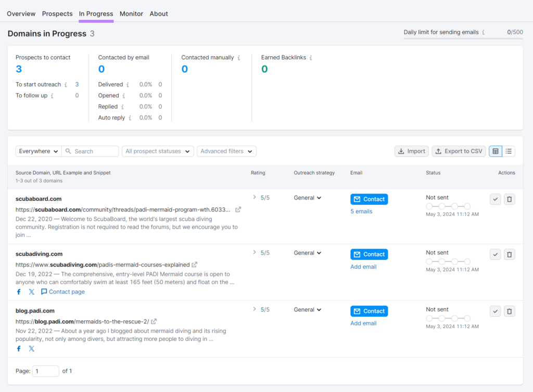Viewport: 533px width, 392px height.
Task: Click the blog.padi.com outreach progress tracker
Action: click(x=448, y=318)
